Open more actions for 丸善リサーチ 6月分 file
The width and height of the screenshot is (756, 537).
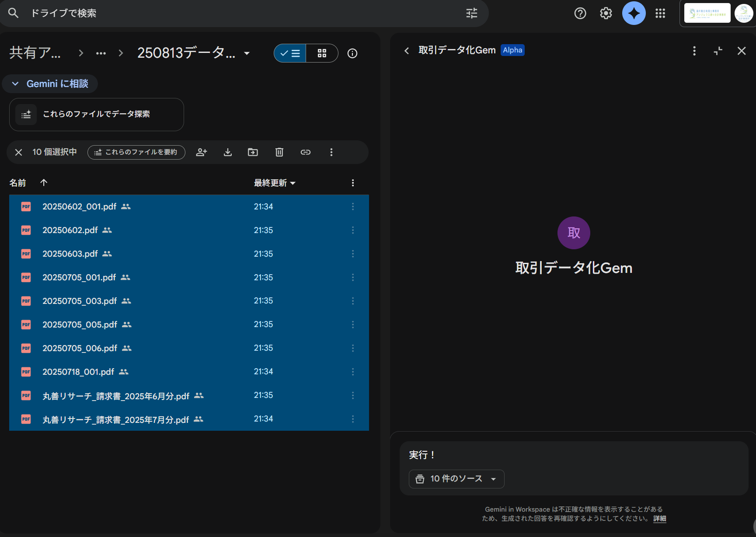point(353,395)
